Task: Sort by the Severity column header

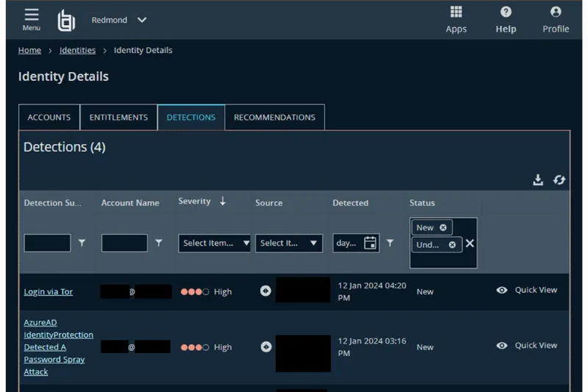Action: [x=194, y=202]
